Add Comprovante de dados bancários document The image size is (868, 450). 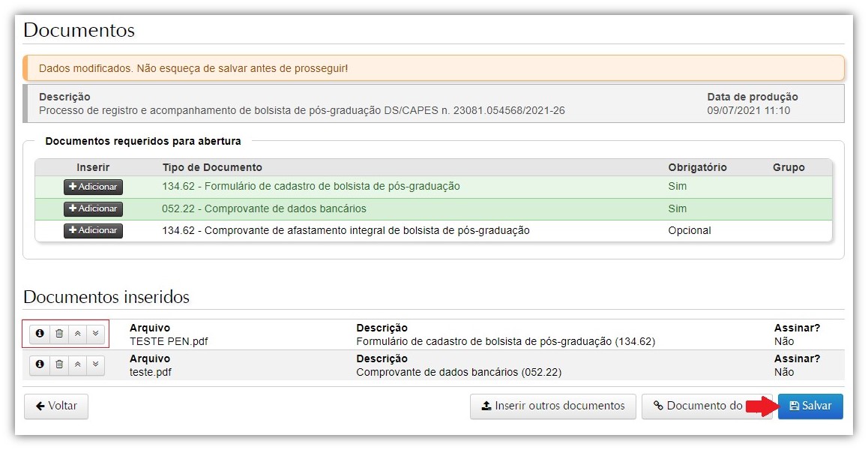(x=93, y=208)
